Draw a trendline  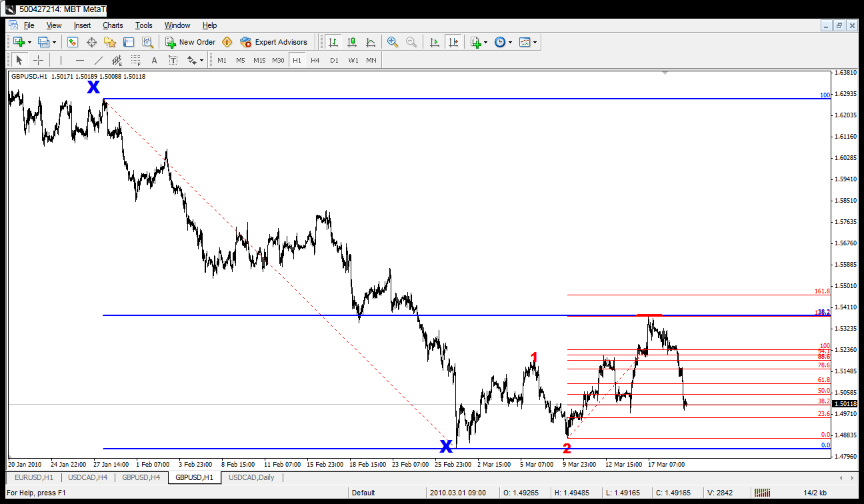99,60
